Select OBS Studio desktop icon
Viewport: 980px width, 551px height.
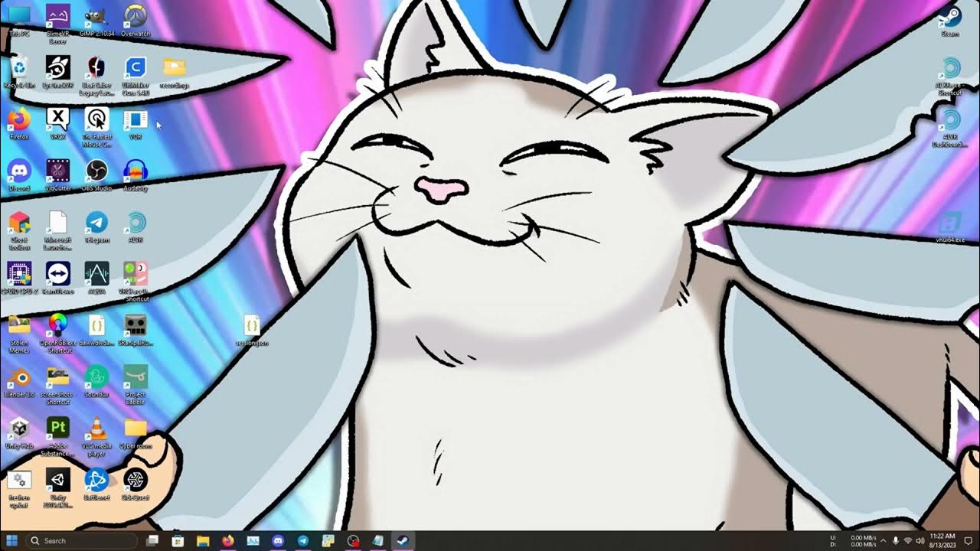(96, 174)
